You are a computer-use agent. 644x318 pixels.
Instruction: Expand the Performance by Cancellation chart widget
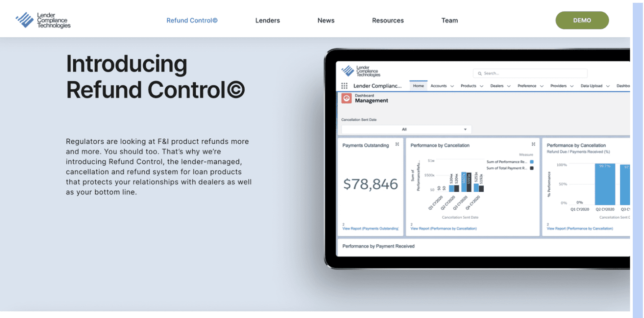click(533, 144)
